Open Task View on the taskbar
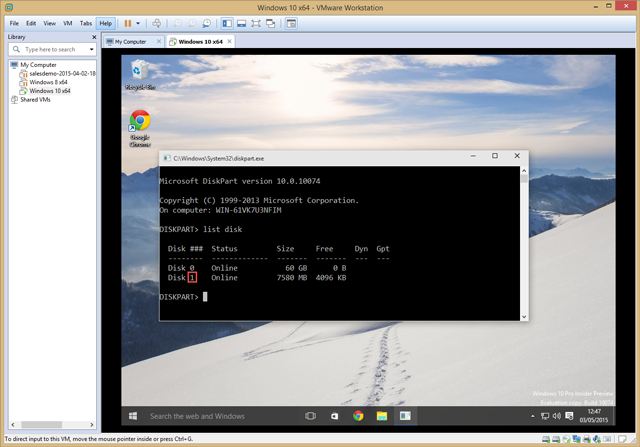 (x=310, y=416)
